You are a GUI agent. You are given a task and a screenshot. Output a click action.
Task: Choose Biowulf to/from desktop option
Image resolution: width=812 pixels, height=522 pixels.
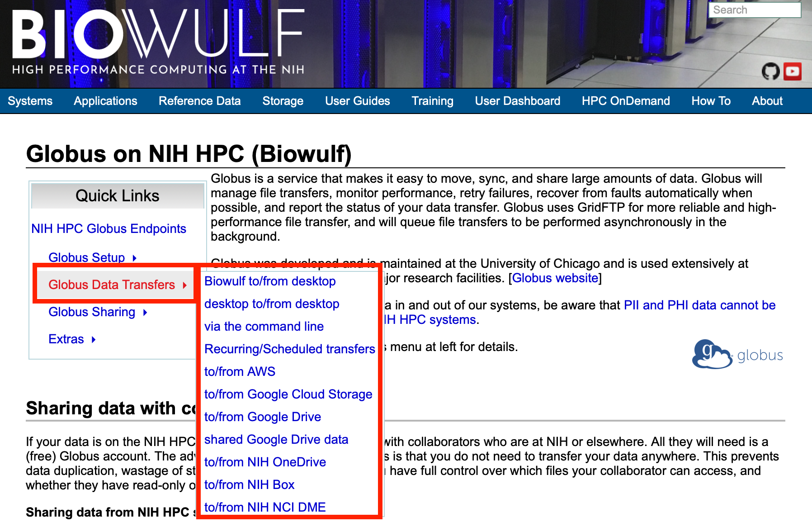(x=270, y=281)
